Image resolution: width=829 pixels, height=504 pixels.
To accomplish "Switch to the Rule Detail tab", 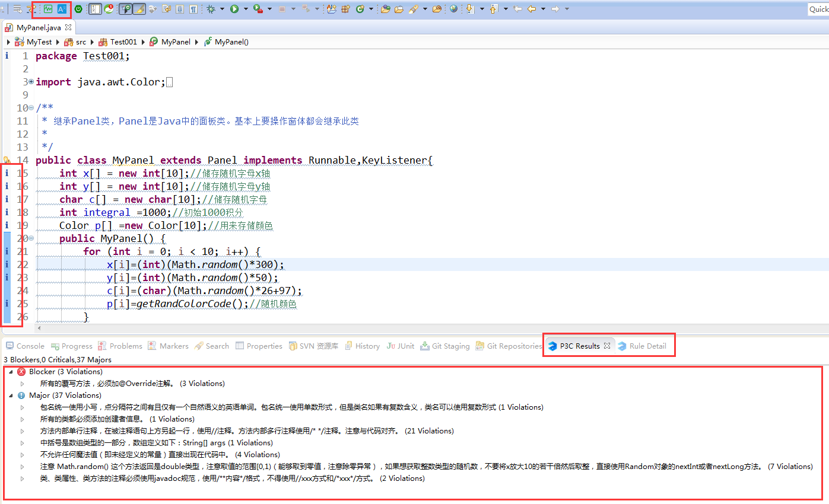I will pos(641,346).
